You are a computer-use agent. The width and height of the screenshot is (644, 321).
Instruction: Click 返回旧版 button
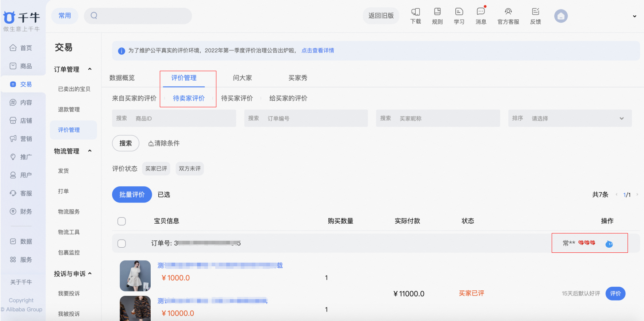(x=381, y=16)
